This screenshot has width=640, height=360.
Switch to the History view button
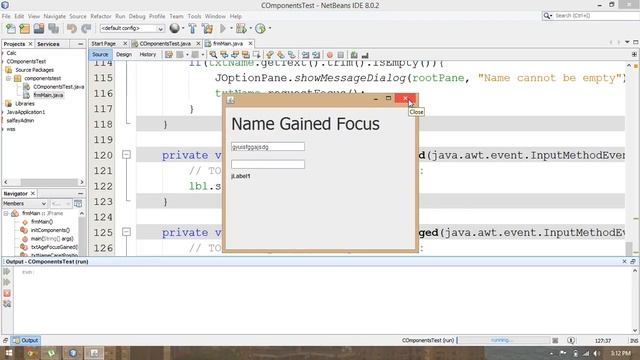pos(148,54)
